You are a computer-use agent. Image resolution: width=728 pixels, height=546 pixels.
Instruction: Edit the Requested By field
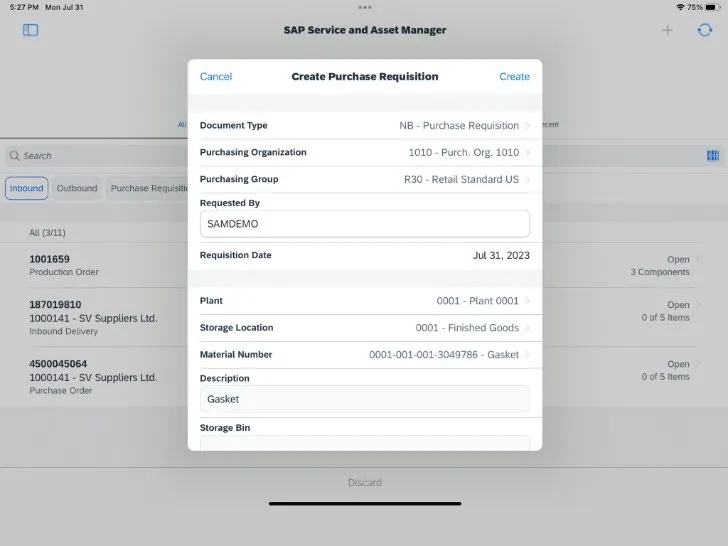pyautogui.click(x=365, y=224)
